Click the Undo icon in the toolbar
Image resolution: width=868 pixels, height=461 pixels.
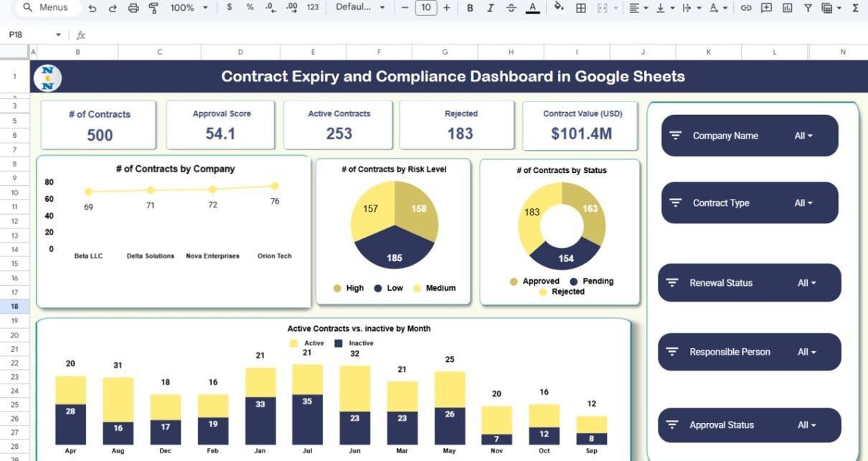click(92, 8)
